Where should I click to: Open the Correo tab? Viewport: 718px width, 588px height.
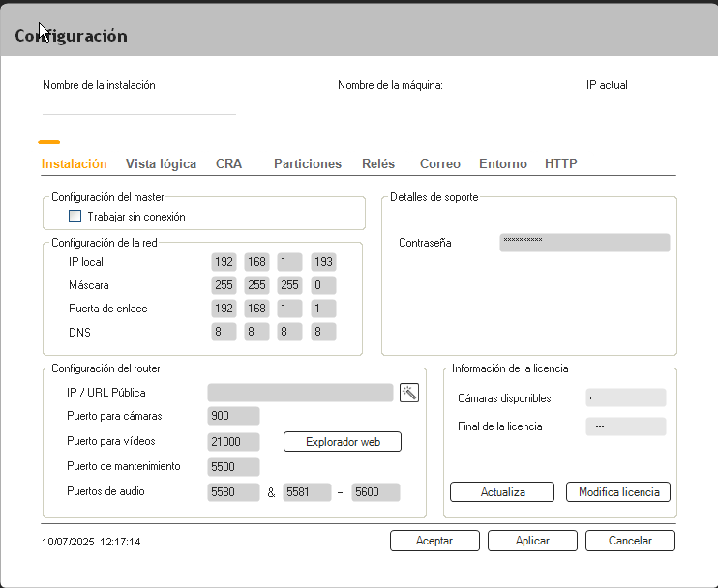[x=439, y=164]
